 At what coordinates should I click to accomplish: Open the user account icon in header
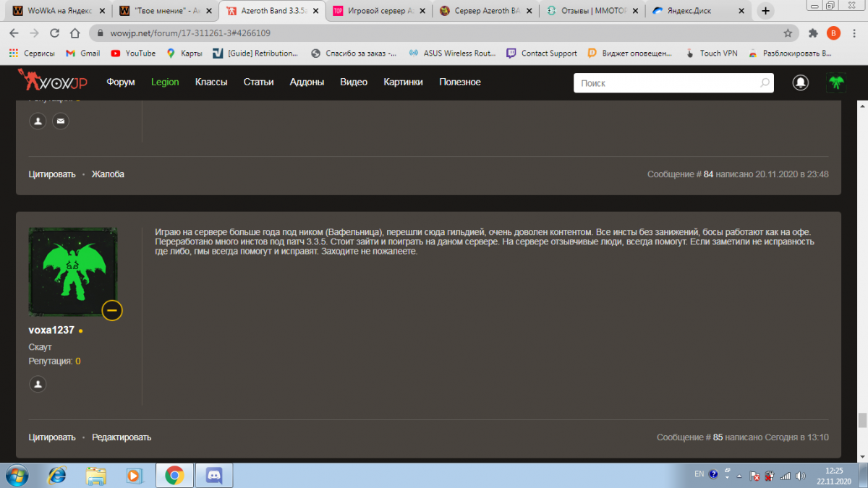coord(801,83)
